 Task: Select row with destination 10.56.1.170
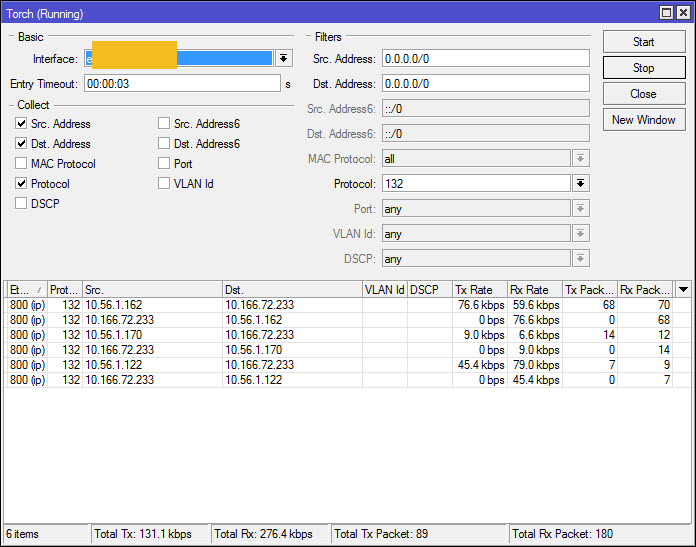coord(347,350)
